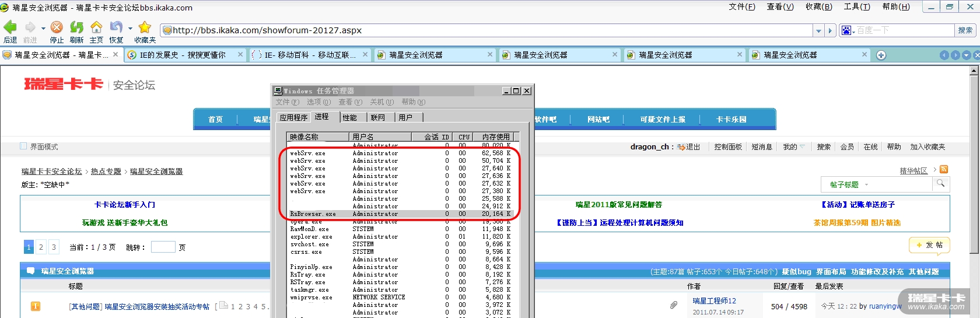Open 卡卡论坛新手入门 link
This screenshot has width=980, height=318.
(125, 205)
